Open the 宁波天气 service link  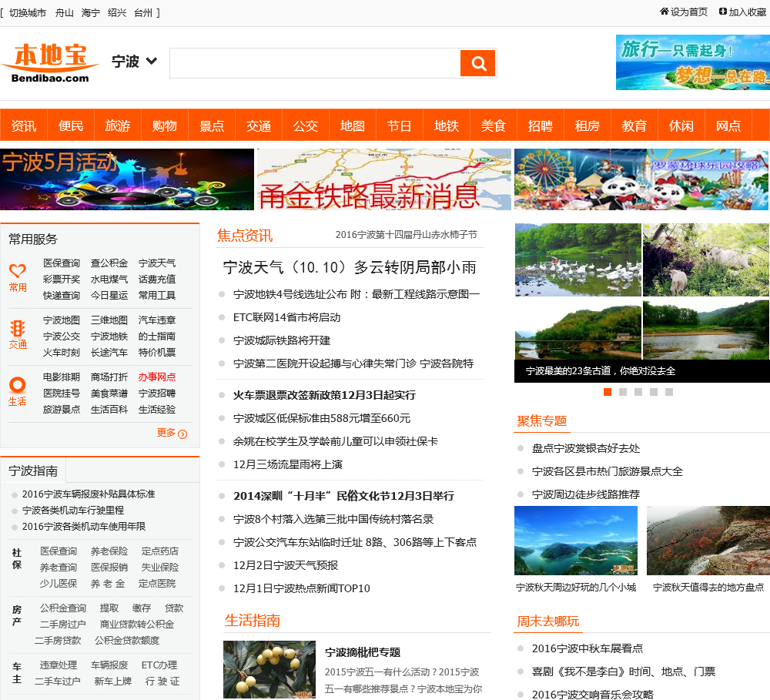click(156, 263)
